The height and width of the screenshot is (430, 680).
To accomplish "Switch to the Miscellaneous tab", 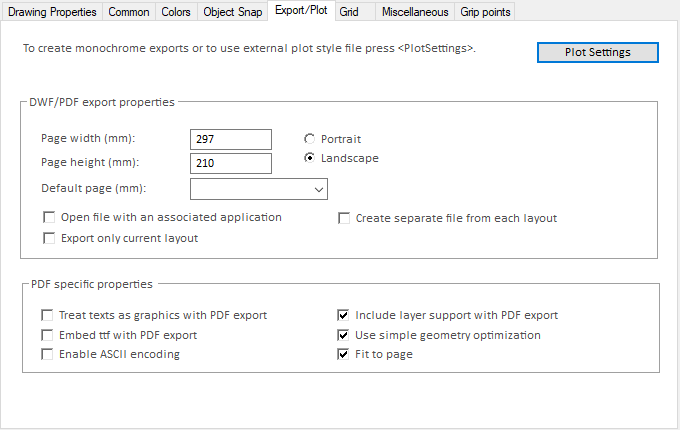I will [414, 12].
